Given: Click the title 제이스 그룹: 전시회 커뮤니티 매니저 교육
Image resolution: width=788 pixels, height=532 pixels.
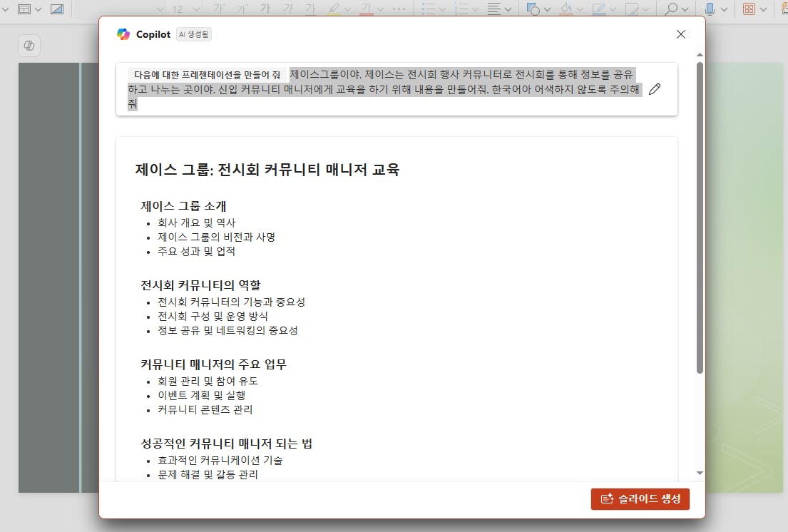Looking at the screenshot, I should click(267, 169).
